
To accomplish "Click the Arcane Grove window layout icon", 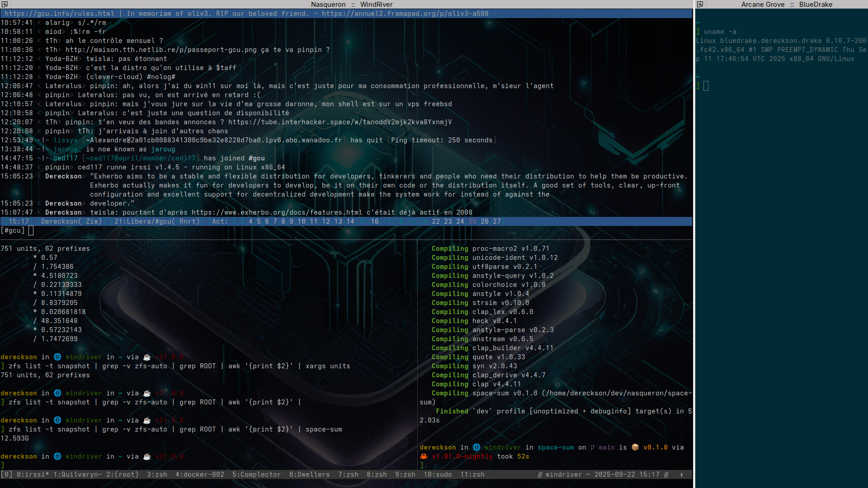I will 700,4.
